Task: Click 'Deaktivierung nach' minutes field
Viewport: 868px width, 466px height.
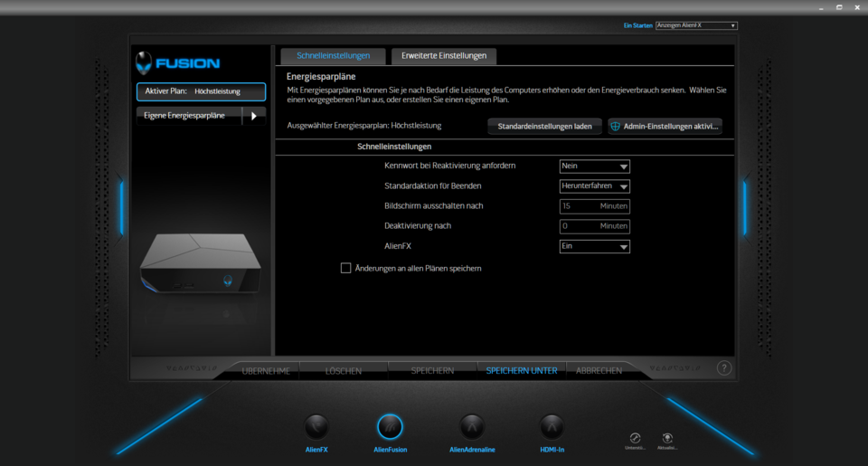Action: pos(595,226)
